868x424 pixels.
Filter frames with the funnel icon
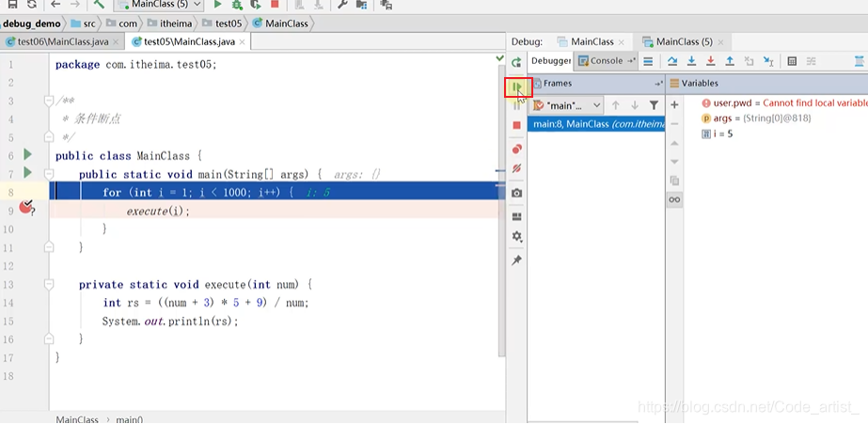654,105
